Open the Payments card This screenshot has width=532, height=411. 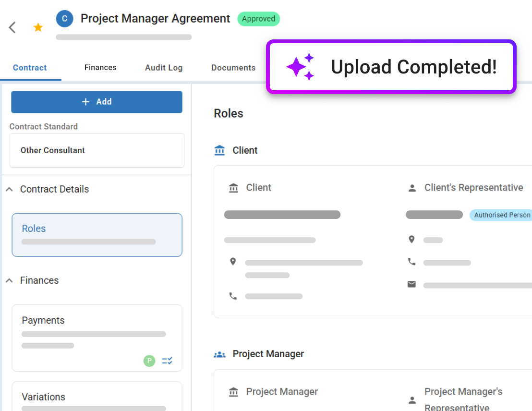(x=97, y=338)
